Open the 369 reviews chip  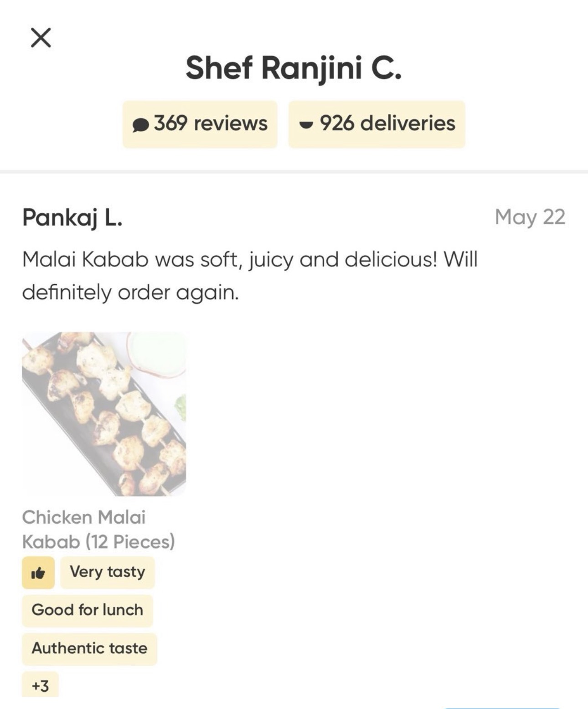click(200, 124)
